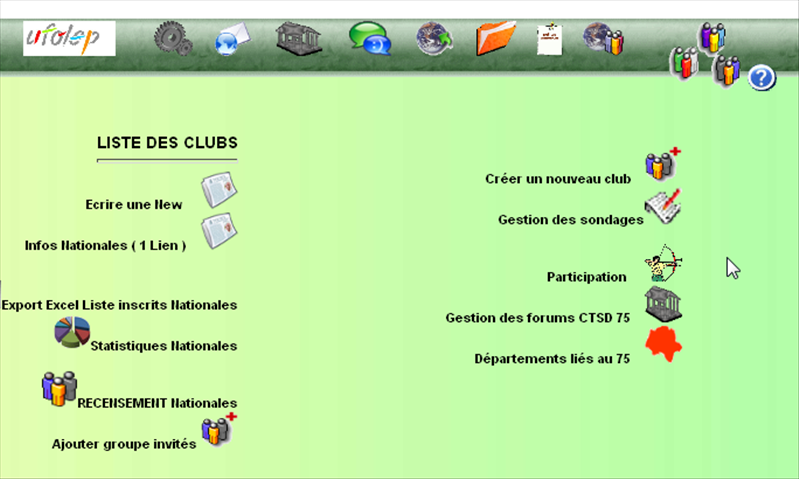Open the gears settings icon in toolbar
Screen dimensions: 799x479
pyautogui.click(x=172, y=39)
